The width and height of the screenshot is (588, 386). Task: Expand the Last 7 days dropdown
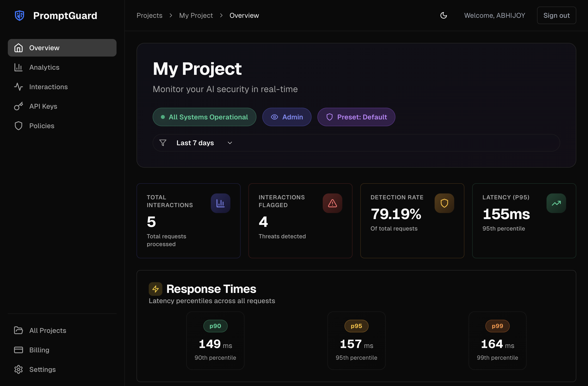(x=195, y=143)
